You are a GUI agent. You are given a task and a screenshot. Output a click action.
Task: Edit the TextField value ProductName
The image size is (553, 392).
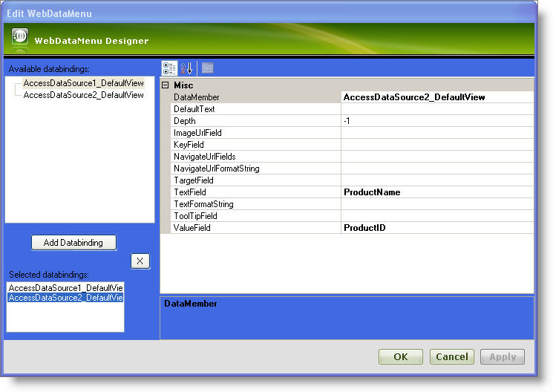[437, 192]
